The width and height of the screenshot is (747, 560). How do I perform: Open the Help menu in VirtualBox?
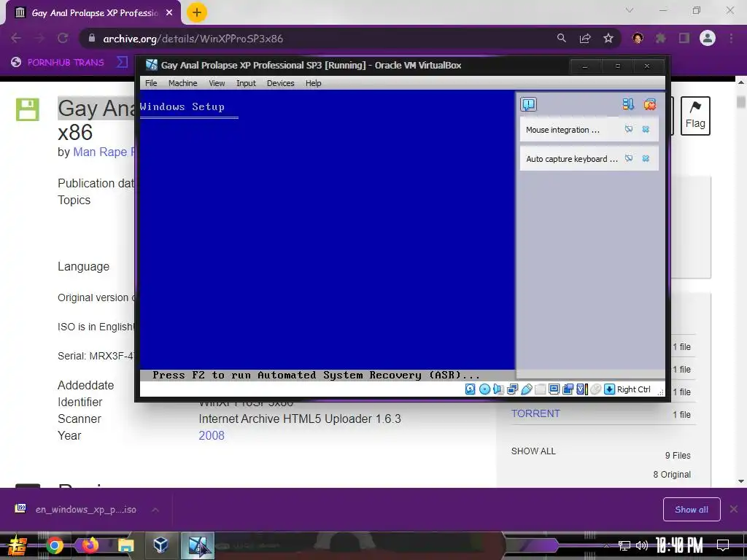coord(313,83)
